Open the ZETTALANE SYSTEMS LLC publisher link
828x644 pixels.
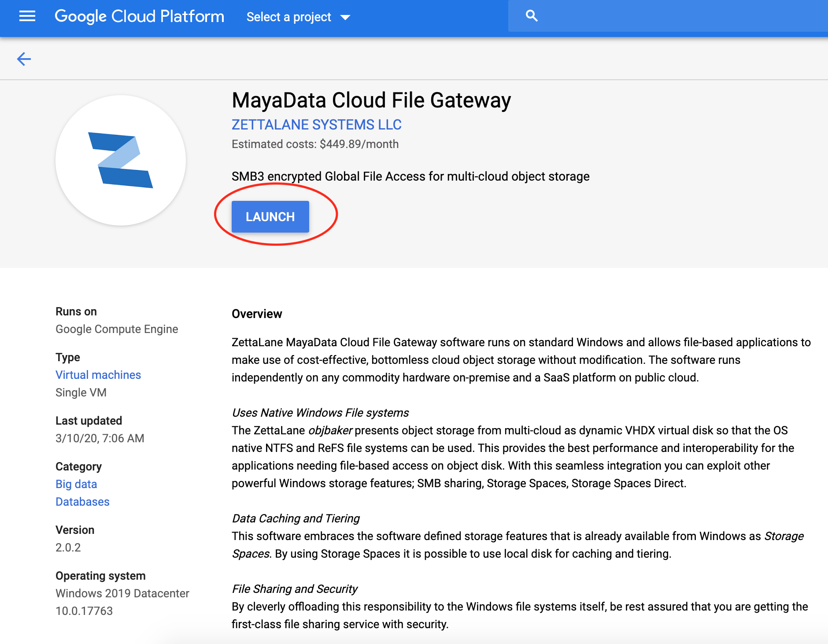[316, 125]
